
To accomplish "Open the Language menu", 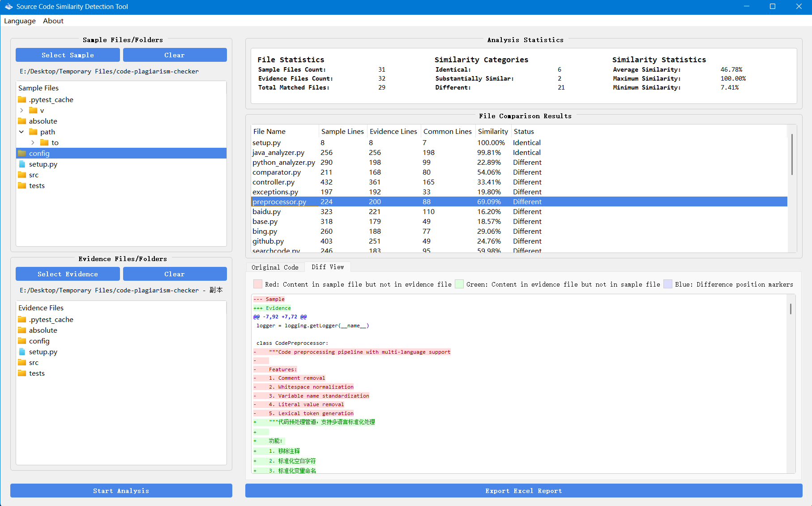I will pos(20,21).
